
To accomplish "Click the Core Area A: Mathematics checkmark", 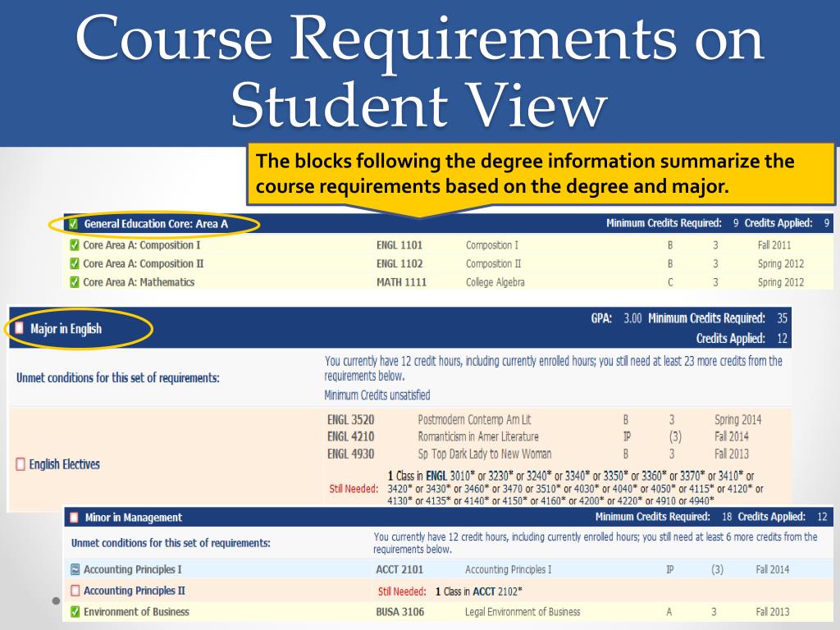I will click(75, 282).
